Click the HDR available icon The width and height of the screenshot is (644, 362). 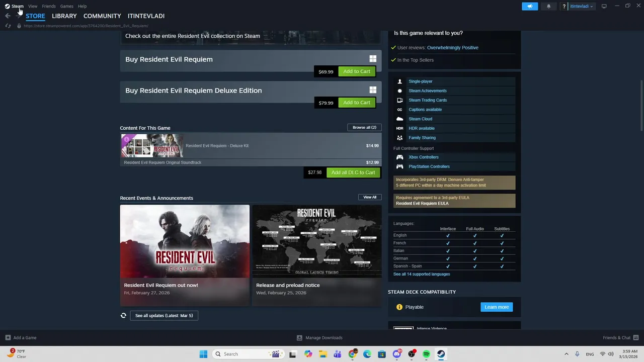coord(399,128)
